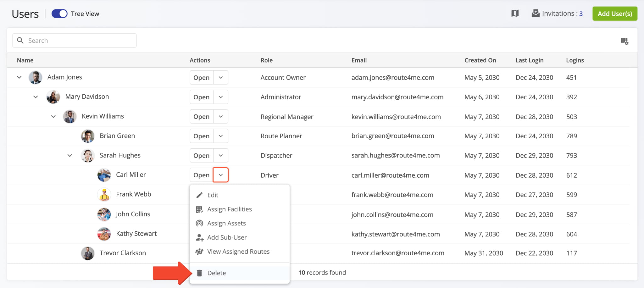Collapse the Sarah Hughes tree node
The height and width of the screenshot is (288, 644).
click(x=70, y=155)
